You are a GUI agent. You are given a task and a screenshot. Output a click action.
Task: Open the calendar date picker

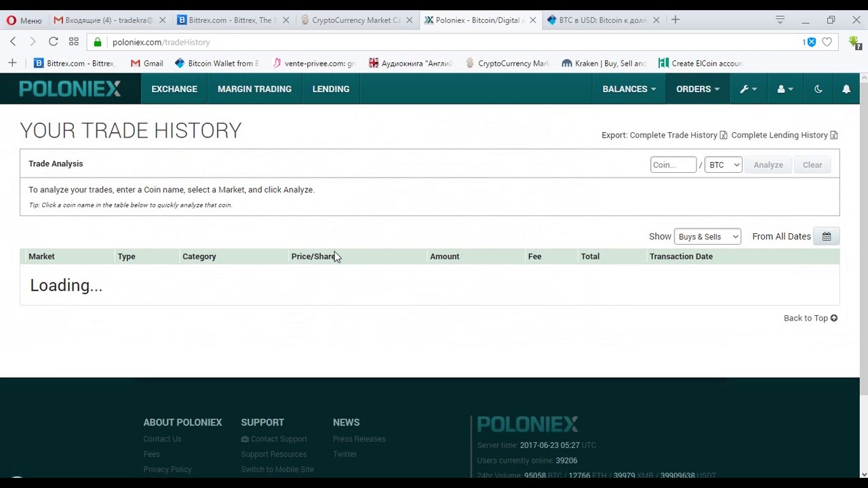click(827, 237)
